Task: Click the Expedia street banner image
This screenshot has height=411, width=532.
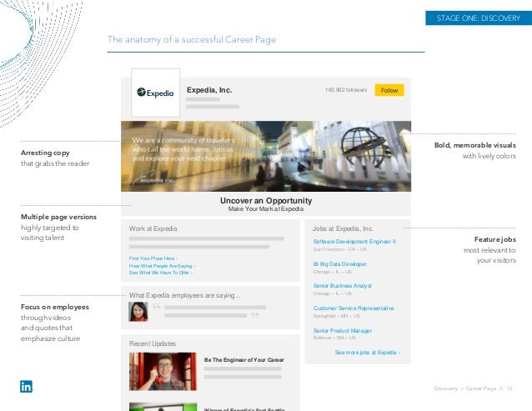Action: [266, 157]
